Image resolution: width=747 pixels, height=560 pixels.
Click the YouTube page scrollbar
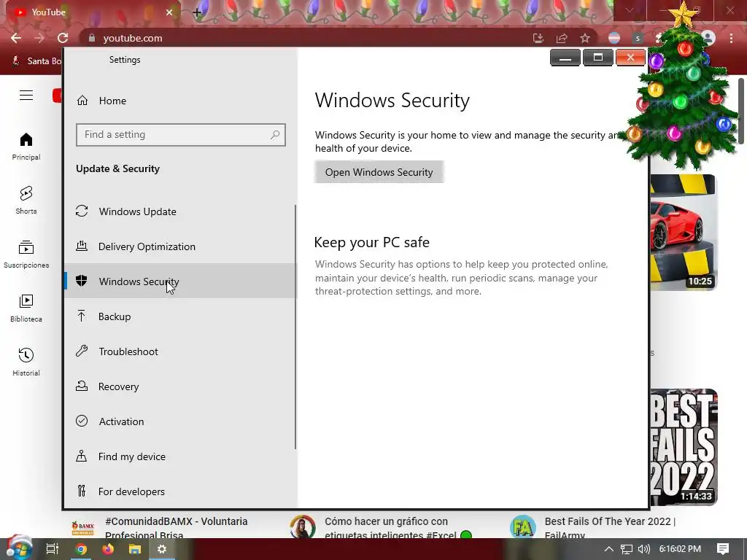point(742,111)
